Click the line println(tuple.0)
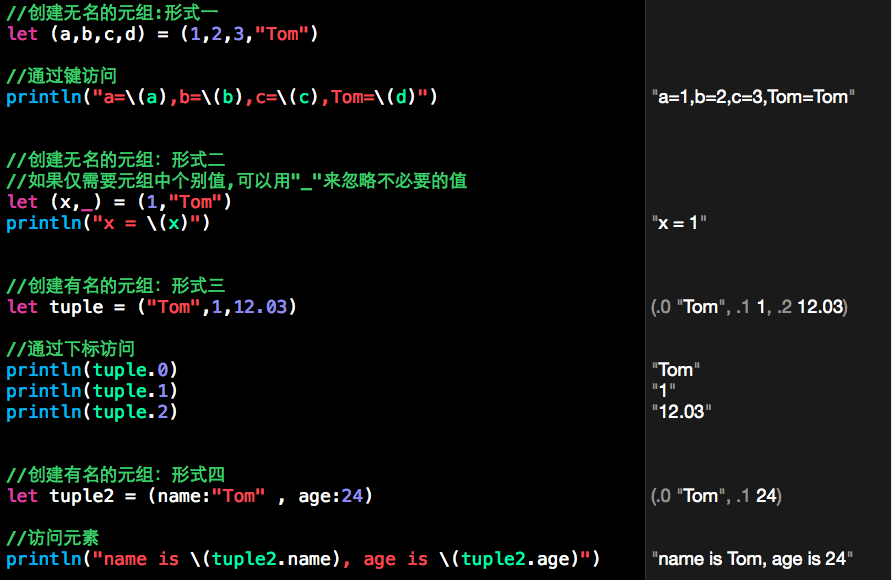Viewport: 893px width, 580px height. pos(92,370)
